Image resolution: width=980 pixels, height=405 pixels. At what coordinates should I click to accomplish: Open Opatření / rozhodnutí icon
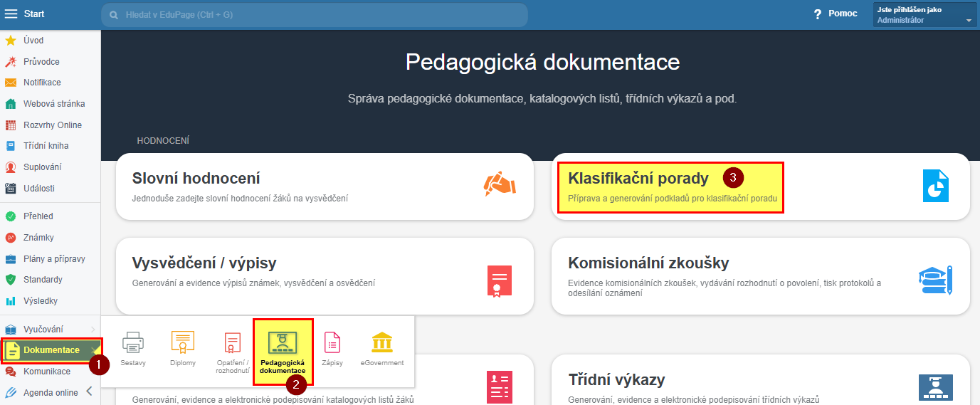pyautogui.click(x=233, y=343)
